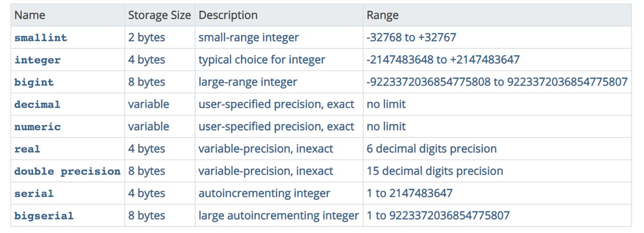This screenshot has height=233, width=644.
Task: Click the Storage Size column header
Action: [159, 16]
